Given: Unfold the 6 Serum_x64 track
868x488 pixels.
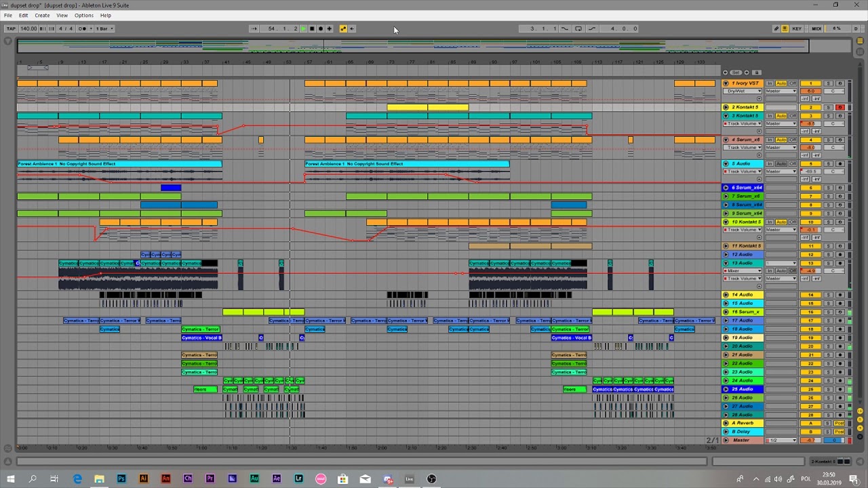Looking at the screenshot, I should tap(726, 187).
